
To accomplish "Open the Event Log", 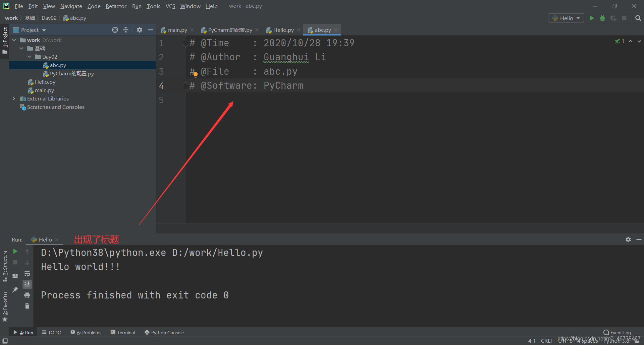I will point(617,332).
